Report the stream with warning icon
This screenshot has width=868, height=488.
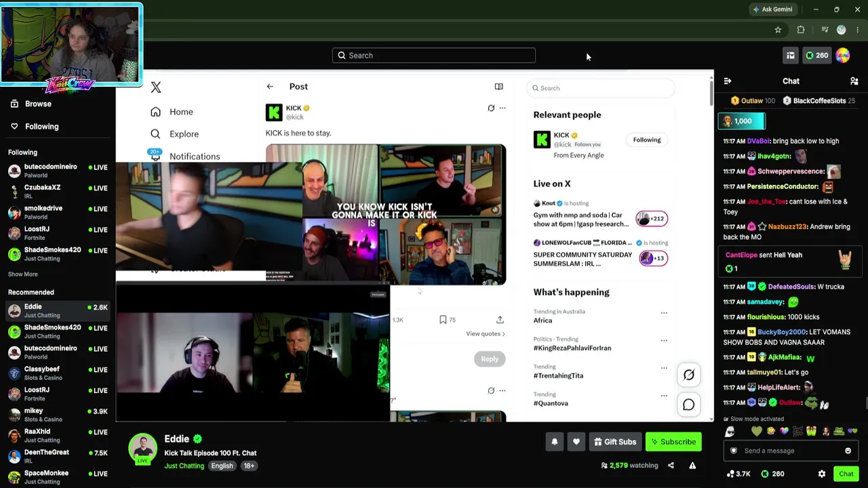[x=692, y=466]
